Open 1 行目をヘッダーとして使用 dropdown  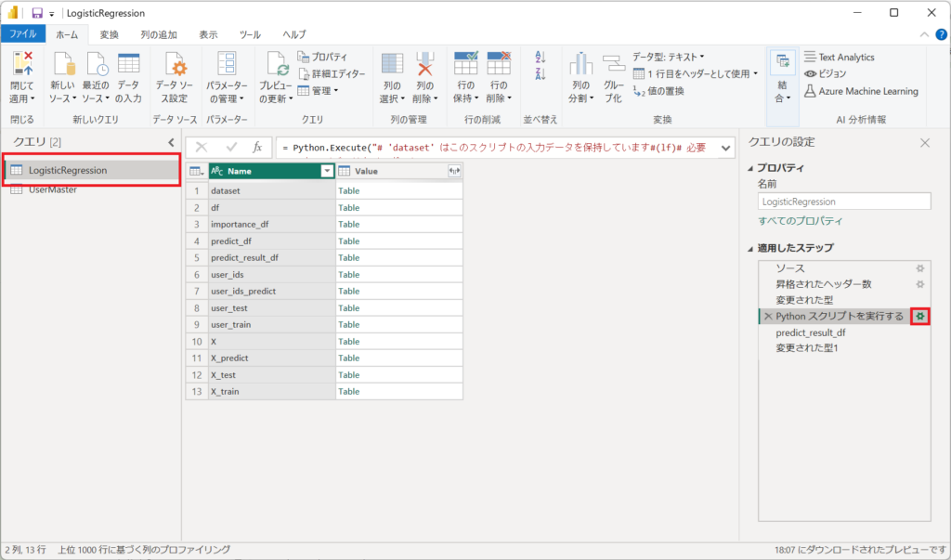pyautogui.click(x=695, y=74)
